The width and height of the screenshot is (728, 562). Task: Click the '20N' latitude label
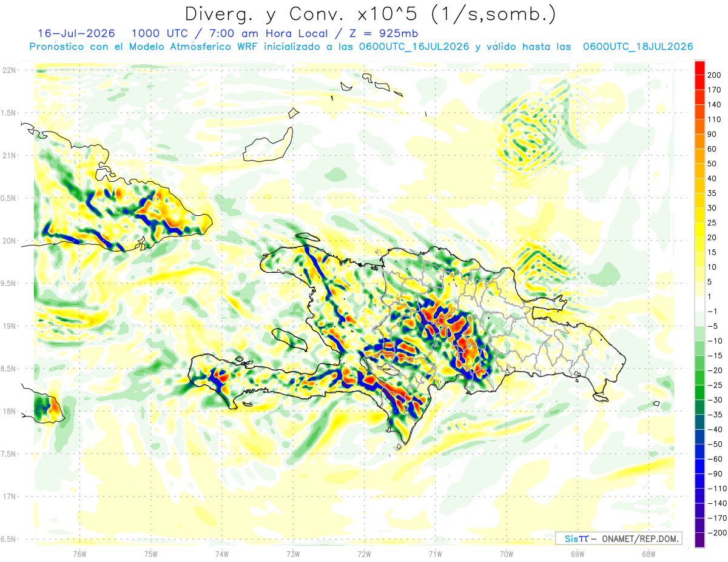click(9, 241)
